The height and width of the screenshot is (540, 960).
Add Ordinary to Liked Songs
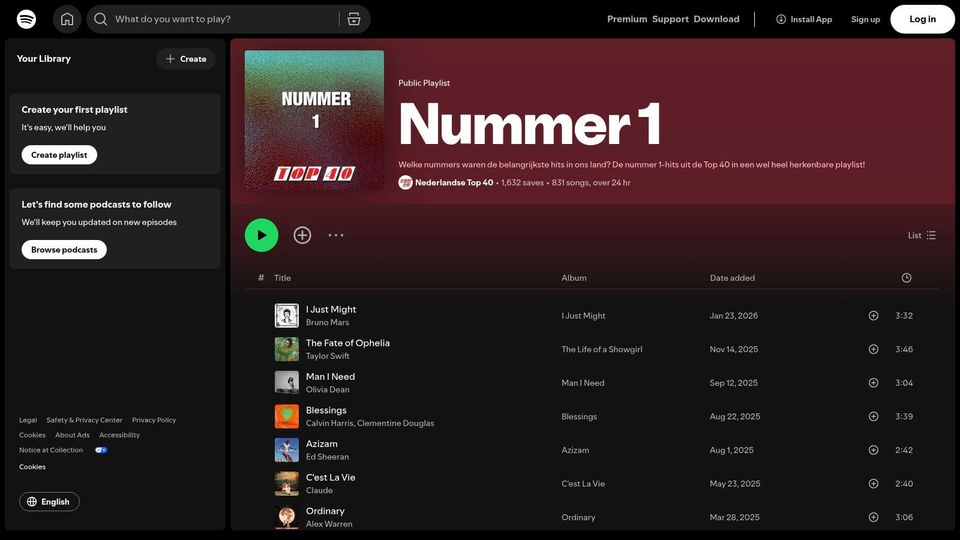coord(873,517)
